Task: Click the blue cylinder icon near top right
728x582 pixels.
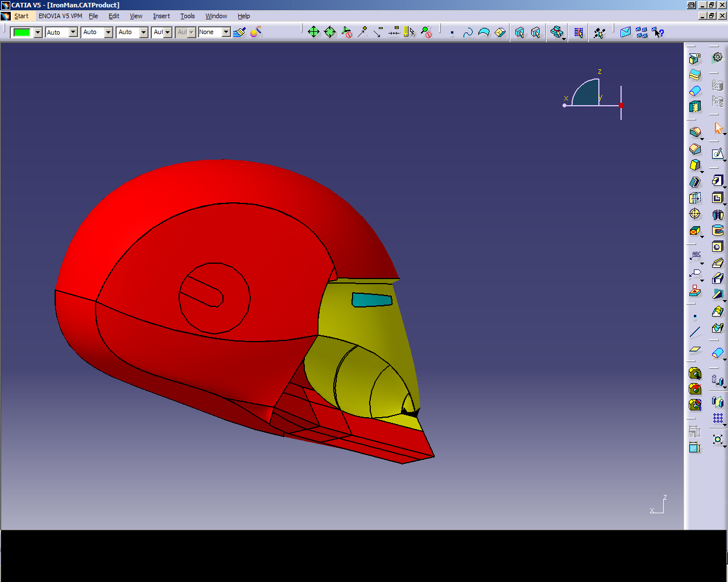Action: pos(695,90)
